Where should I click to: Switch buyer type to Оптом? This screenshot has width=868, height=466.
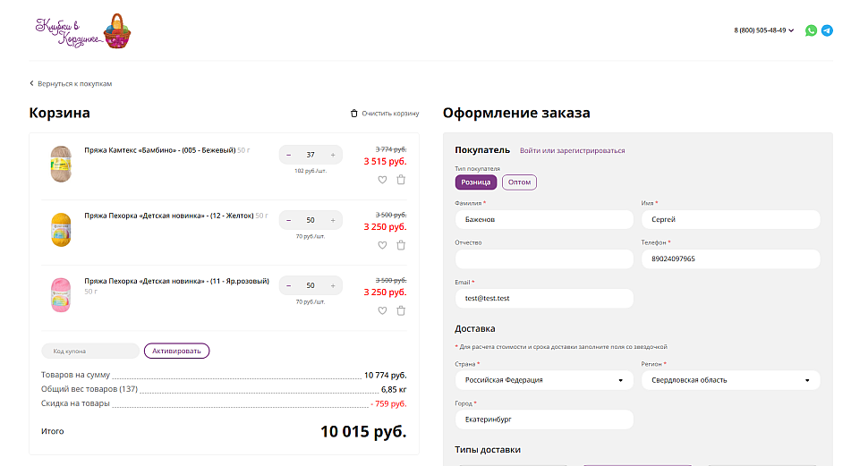(x=519, y=182)
